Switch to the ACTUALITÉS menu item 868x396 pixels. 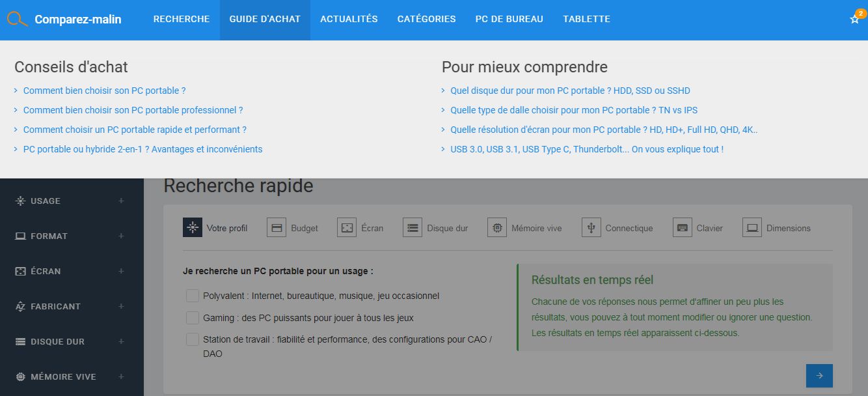coord(349,19)
